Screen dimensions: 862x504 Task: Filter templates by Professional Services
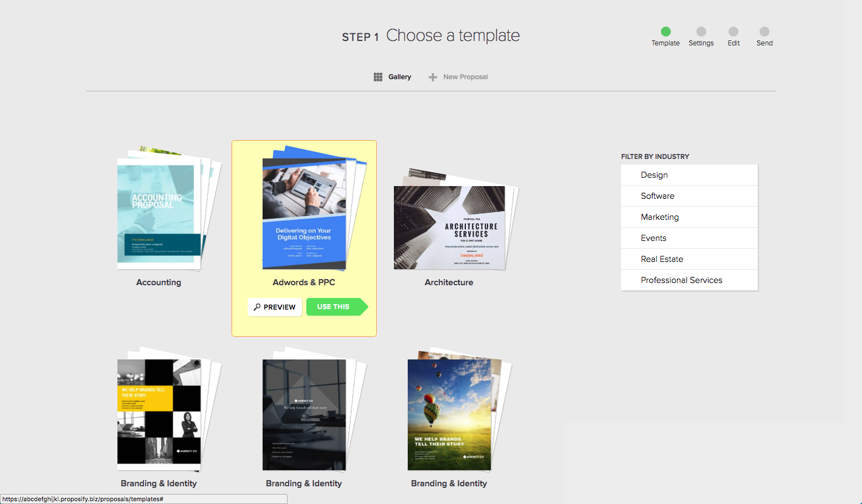[x=689, y=280]
